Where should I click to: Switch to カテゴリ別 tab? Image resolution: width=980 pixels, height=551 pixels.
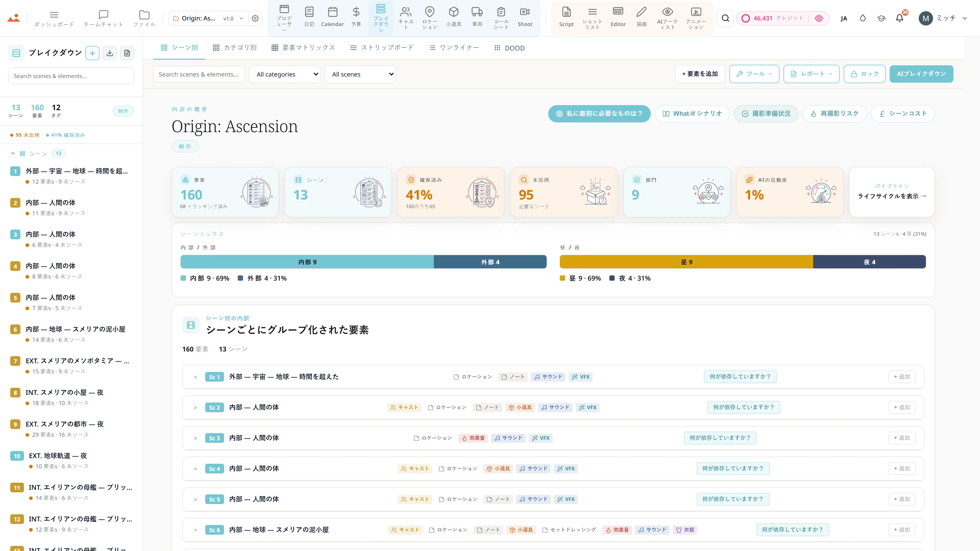[235, 48]
